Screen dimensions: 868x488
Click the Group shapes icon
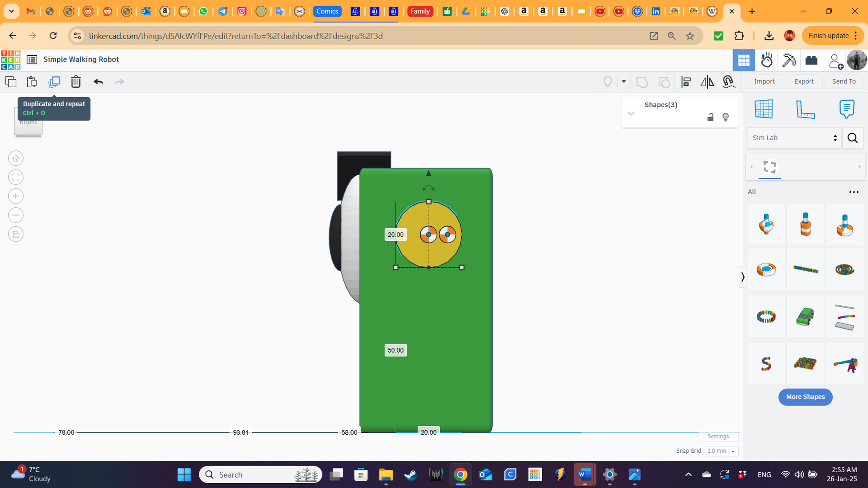point(642,82)
